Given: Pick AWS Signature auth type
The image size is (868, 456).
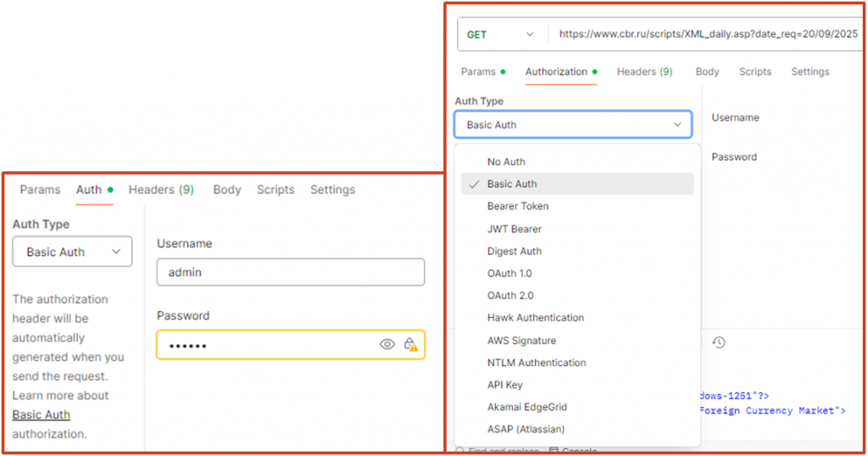Looking at the screenshot, I should click(521, 341).
